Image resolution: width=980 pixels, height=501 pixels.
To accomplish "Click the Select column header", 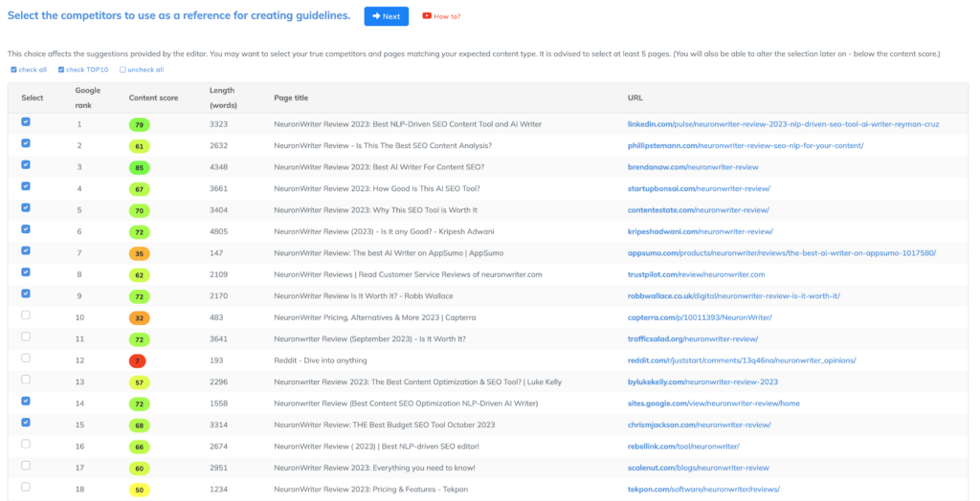I will 33,98.
